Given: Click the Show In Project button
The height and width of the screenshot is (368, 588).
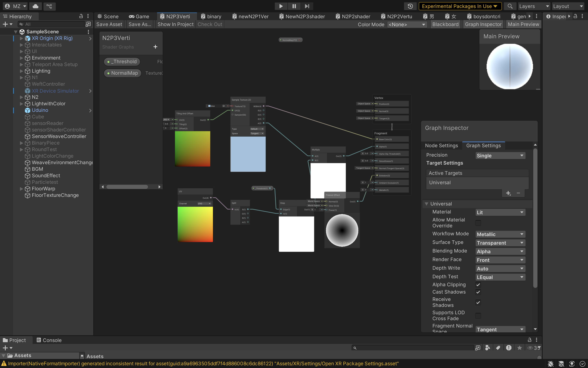Looking at the screenshot, I should tap(175, 24).
